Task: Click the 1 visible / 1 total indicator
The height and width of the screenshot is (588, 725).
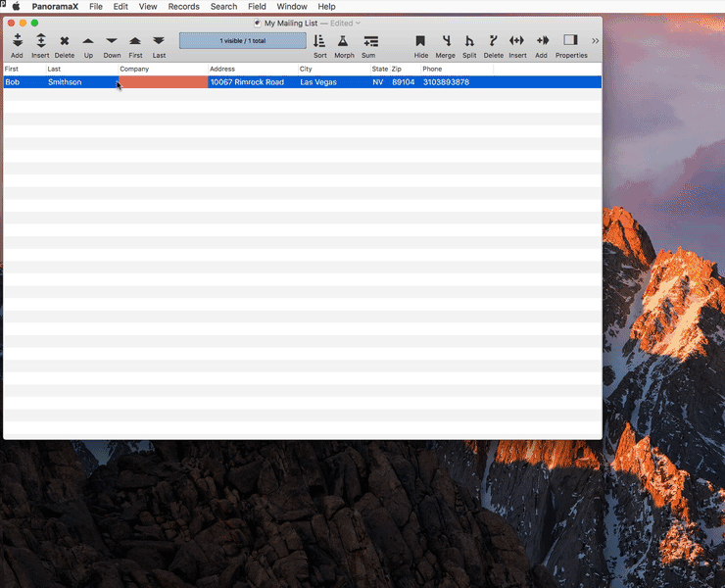Action: (243, 41)
